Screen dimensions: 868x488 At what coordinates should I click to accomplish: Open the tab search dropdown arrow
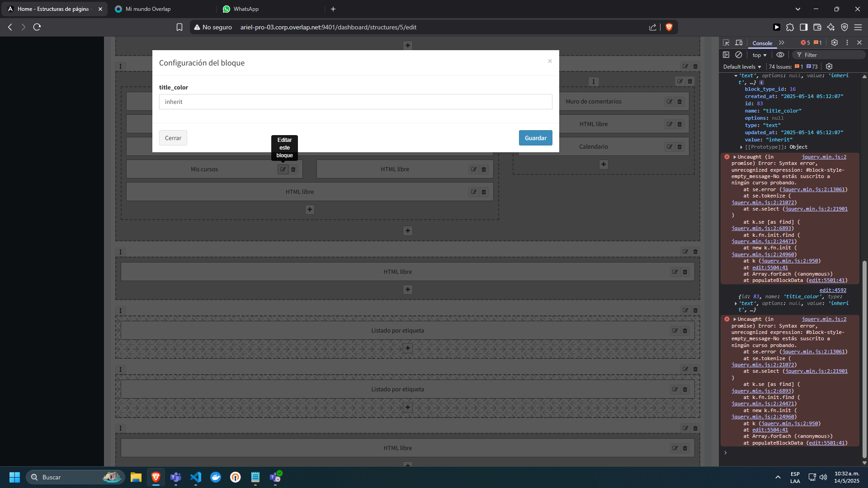[798, 9]
